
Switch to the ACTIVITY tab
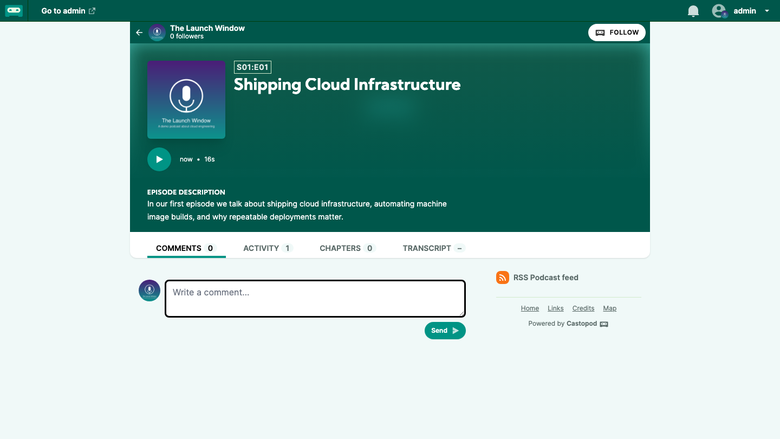(268, 248)
